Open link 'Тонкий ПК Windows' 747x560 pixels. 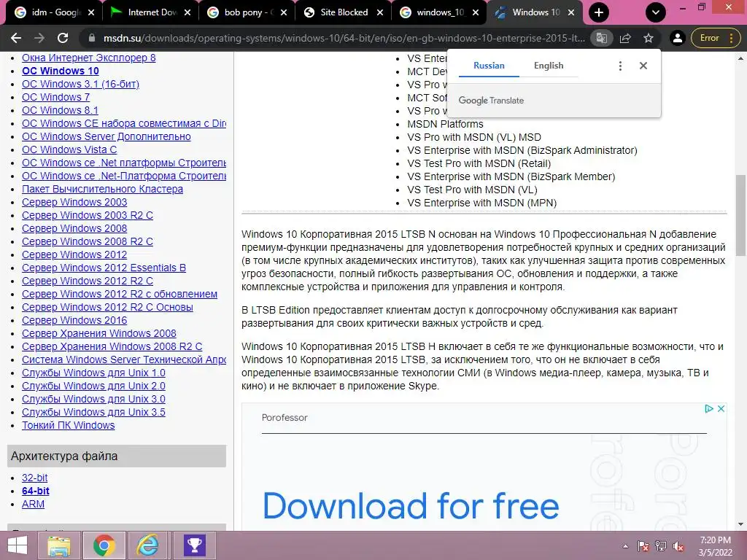point(68,425)
